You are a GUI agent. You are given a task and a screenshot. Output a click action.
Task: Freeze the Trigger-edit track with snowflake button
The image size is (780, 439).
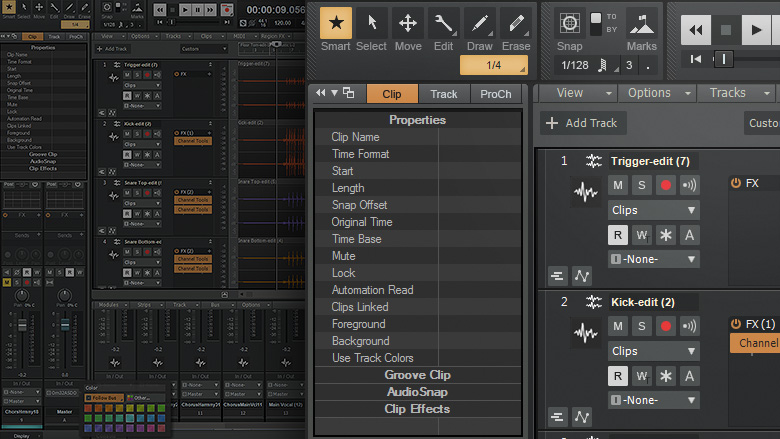point(666,235)
